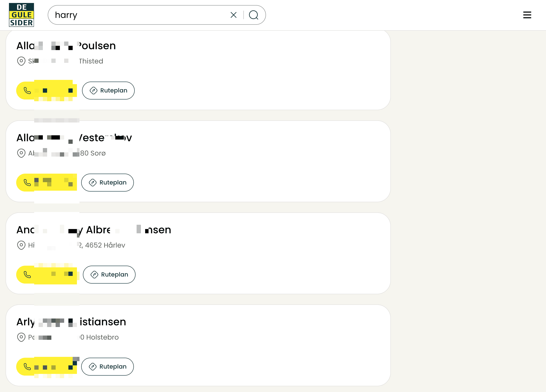
Task: Click the phone icon in the Sorø listing
Action: (27, 183)
